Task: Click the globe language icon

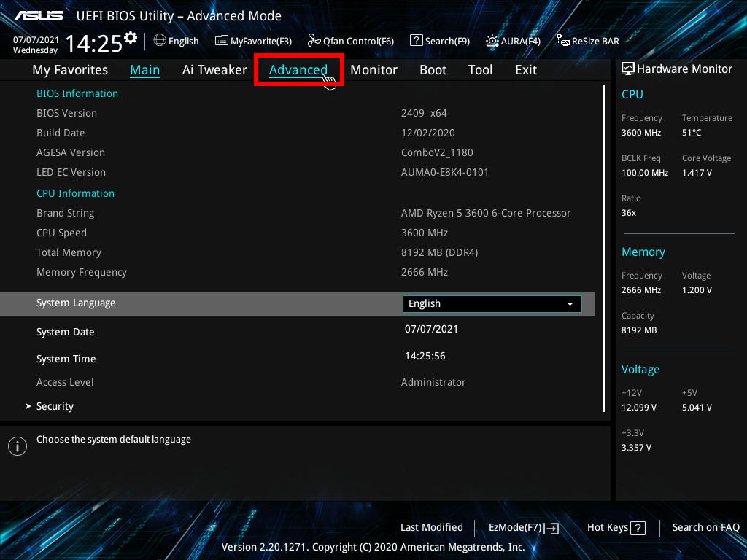Action: click(160, 41)
